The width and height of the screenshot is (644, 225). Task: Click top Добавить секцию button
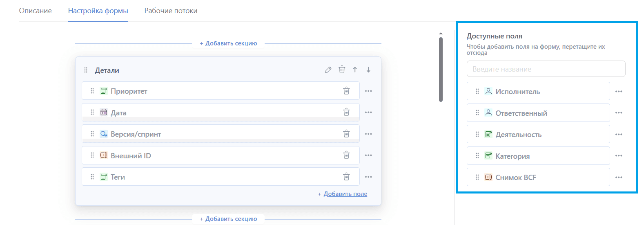(x=228, y=43)
